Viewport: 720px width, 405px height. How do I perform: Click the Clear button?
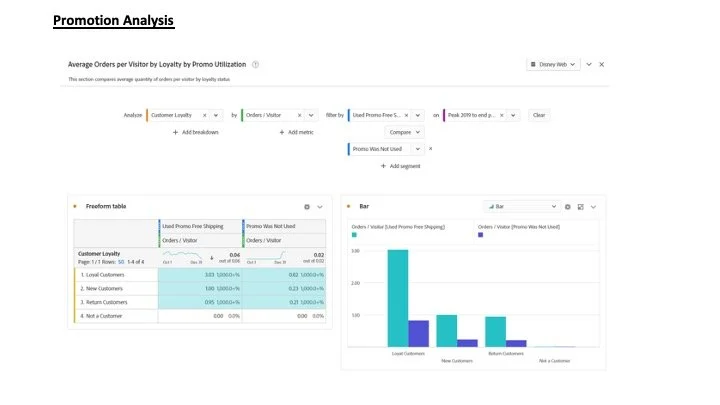point(539,115)
